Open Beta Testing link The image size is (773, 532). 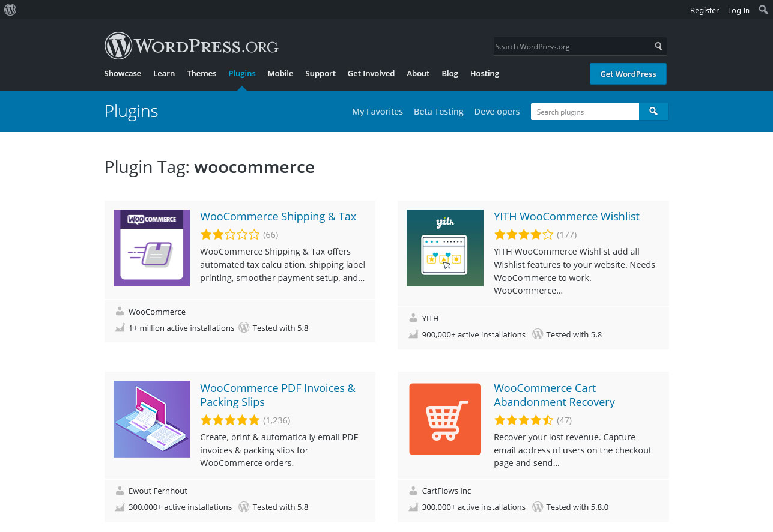click(x=438, y=112)
